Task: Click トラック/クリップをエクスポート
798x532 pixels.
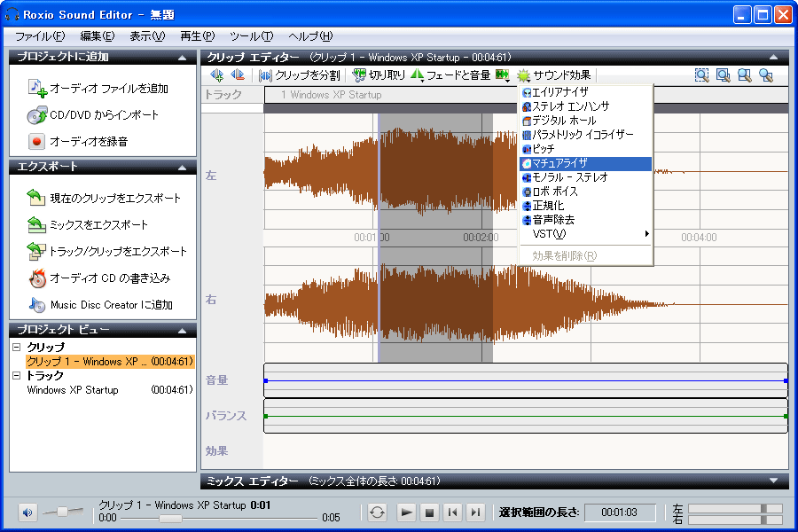Action: coord(107,252)
